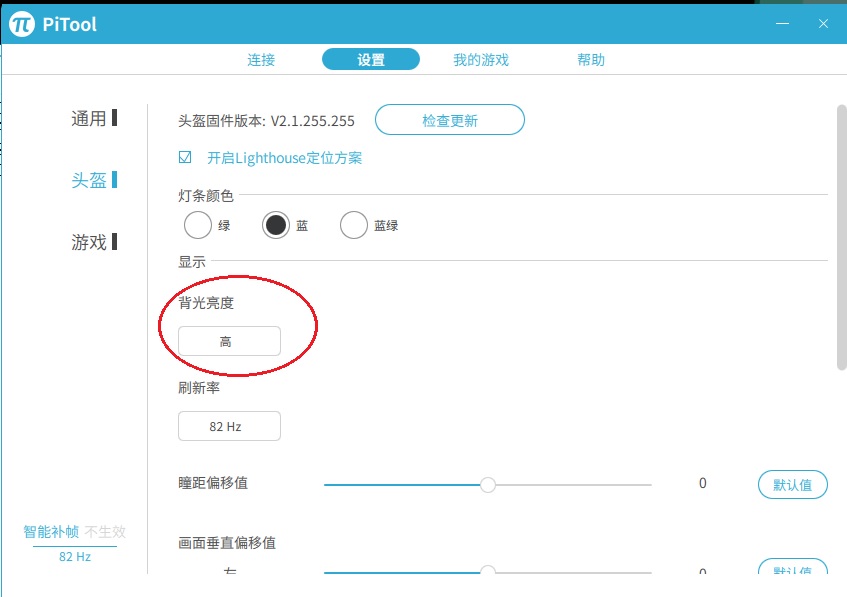Screen dimensions: 847x597
Task: Minimize the PiTool window
Action: pyautogui.click(x=783, y=24)
